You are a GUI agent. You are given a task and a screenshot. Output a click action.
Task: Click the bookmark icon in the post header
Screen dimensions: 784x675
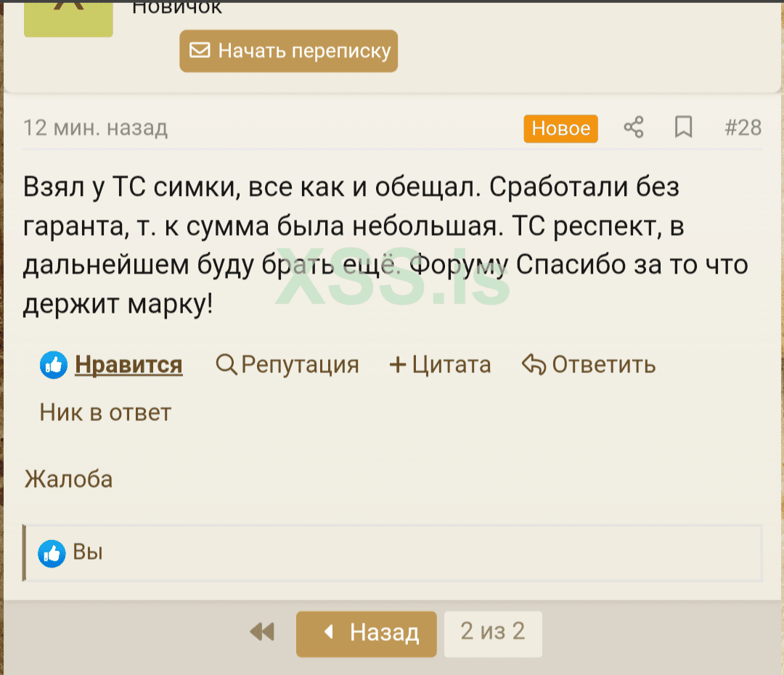[x=683, y=128]
